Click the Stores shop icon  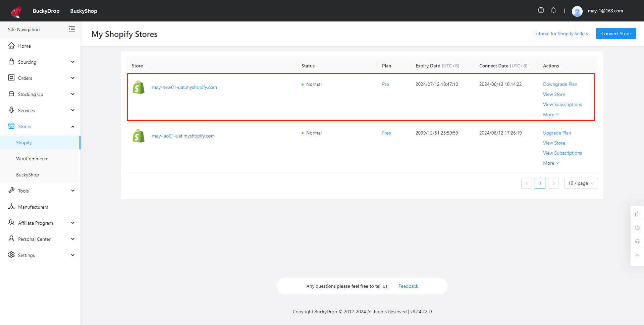[x=11, y=126]
